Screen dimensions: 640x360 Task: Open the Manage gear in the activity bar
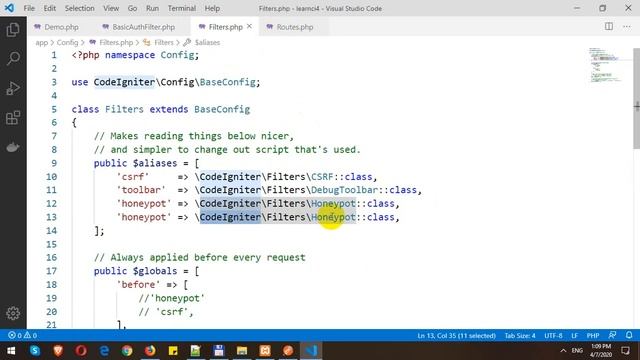[13, 313]
